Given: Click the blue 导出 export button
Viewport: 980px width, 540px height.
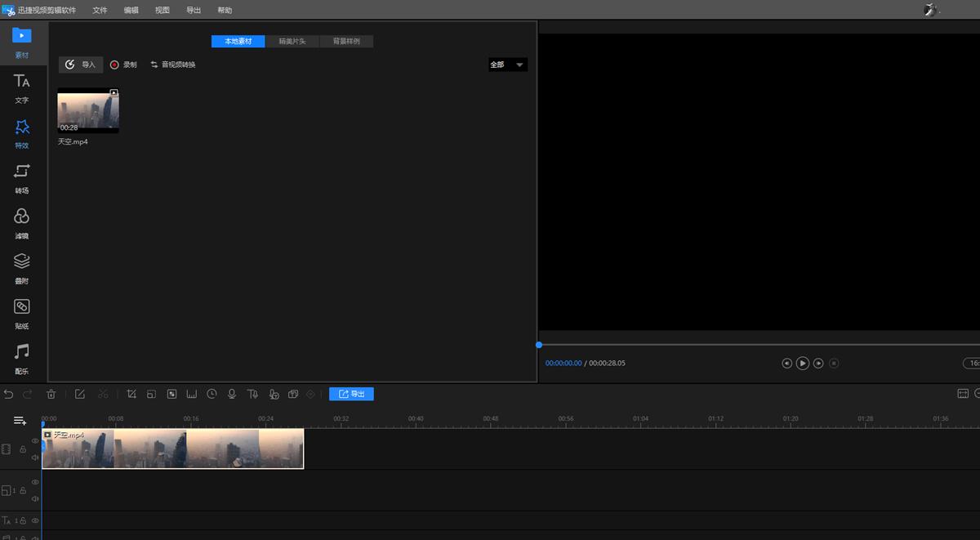Looking at the screenshot, I should coord(351,395).
